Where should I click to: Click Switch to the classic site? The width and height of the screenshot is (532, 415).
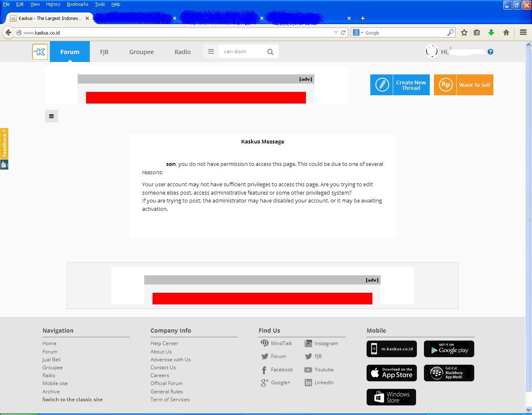click(x=72, y=400)
